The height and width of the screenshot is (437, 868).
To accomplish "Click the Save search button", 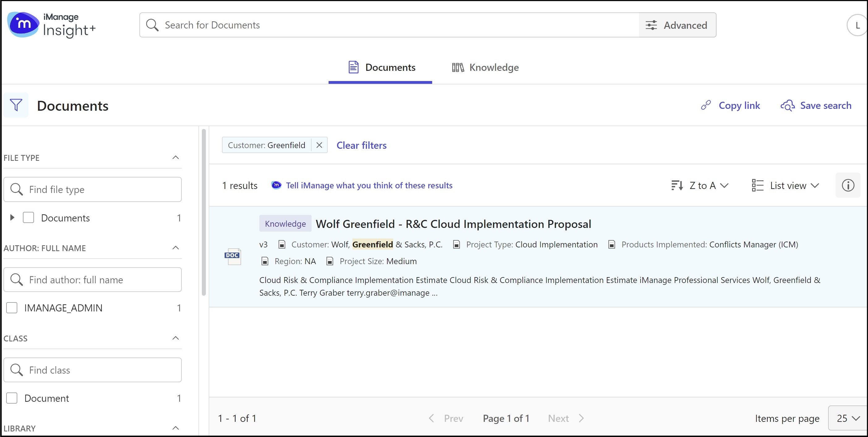I will click(816, 105).
